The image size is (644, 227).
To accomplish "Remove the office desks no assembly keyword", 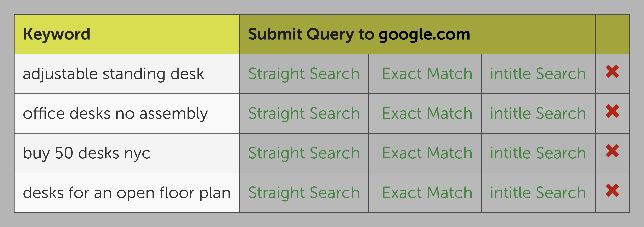I will tap(612, 111).
